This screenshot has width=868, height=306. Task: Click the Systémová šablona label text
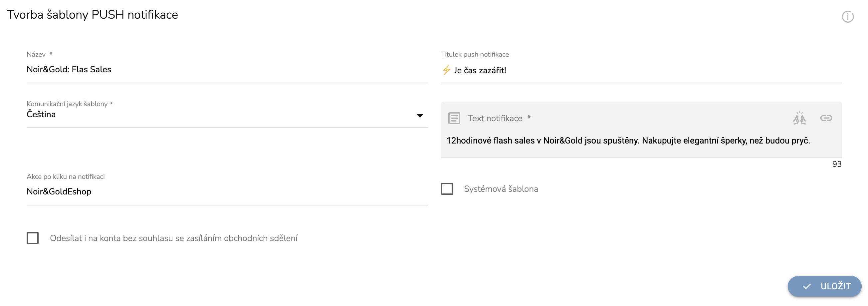[x=501, y=189]
